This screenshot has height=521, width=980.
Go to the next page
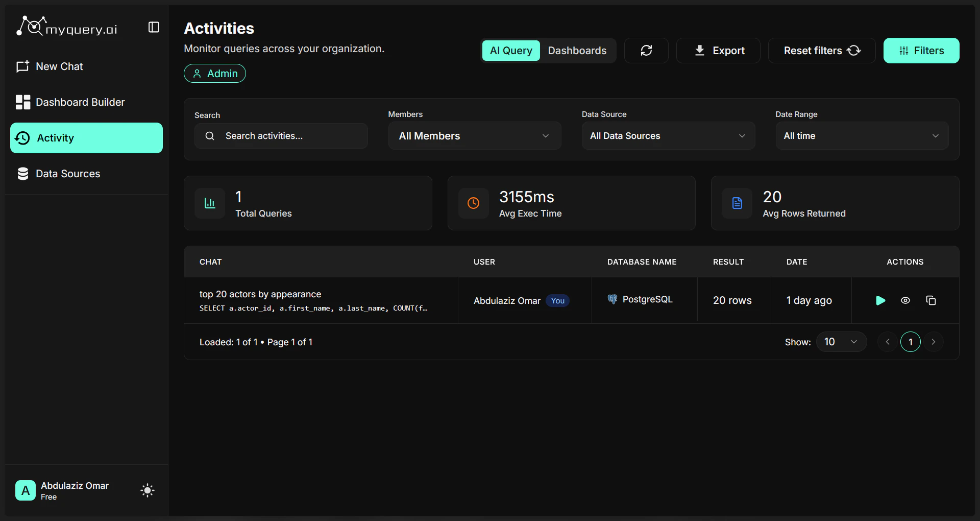pos(934,342)
